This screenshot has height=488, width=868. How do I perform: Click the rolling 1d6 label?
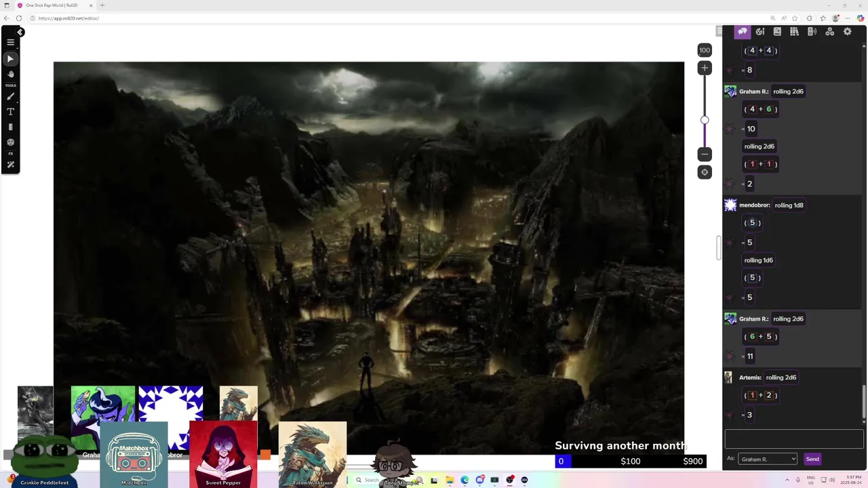pyautogui.click(x=759, y=260)
